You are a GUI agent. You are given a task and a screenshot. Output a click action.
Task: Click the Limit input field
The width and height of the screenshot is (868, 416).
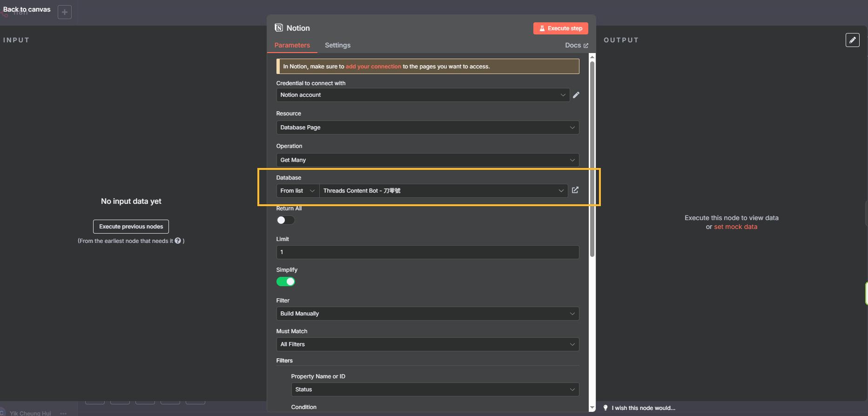pos(428,252)
